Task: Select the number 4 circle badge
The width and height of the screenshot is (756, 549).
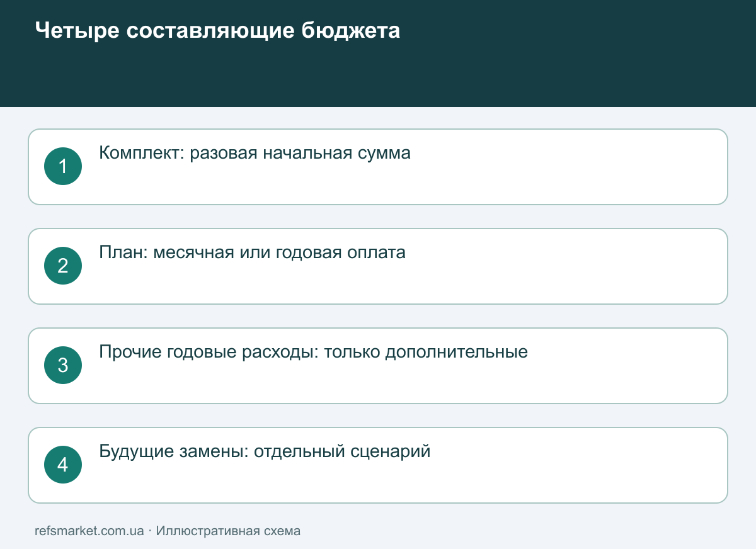Action: 63,465
